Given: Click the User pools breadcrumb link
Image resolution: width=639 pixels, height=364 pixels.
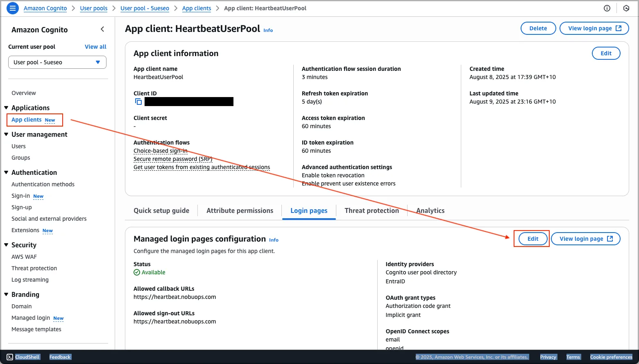Looking at the screenshot, I should pyautogui.click(x=94, y=8).
